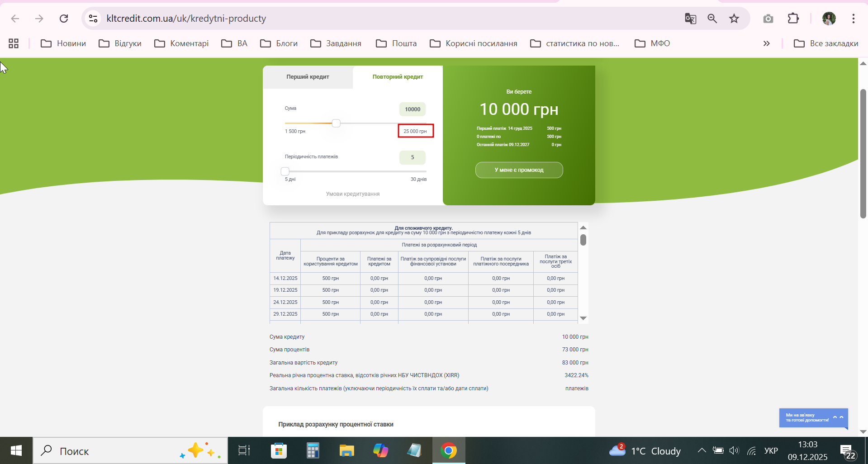This screenshot has height=464, width=868.
Task: Open the Новини bookmark folder
Action: [x=63, y=43]
